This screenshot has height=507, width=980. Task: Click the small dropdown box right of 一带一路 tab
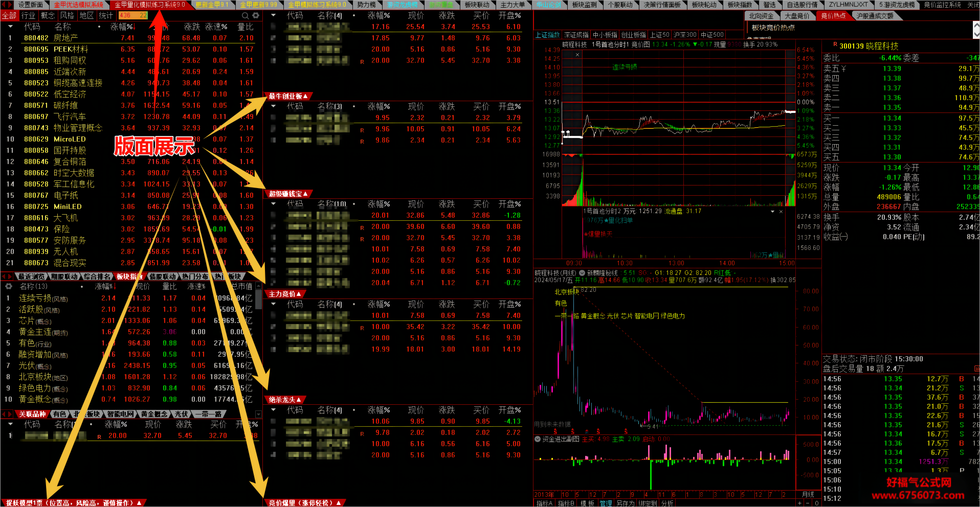[x=258, y=414]
